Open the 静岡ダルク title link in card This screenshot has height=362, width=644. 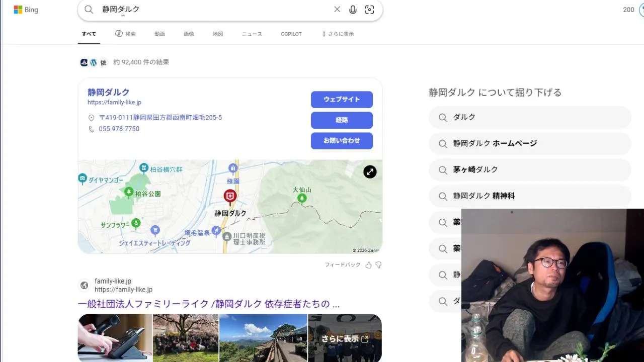[x=109, y=93]
